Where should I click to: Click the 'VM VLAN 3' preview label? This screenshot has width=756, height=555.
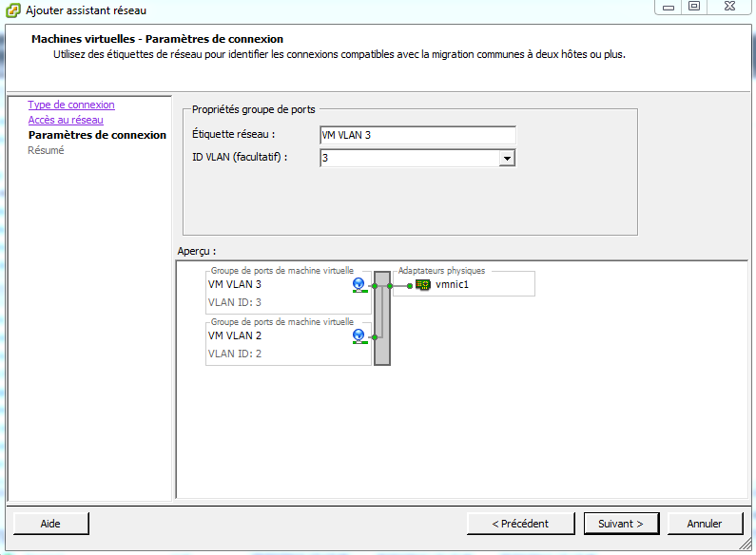click(x=235, y=284)
